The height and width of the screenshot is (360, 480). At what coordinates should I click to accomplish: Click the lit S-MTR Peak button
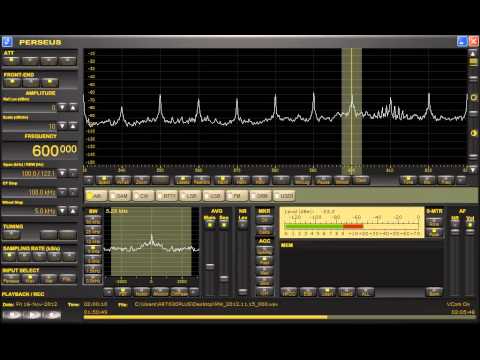tap(434, 232)
